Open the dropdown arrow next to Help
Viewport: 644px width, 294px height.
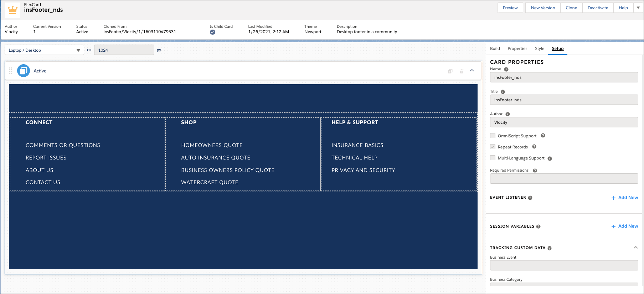[x=638, y=7]
